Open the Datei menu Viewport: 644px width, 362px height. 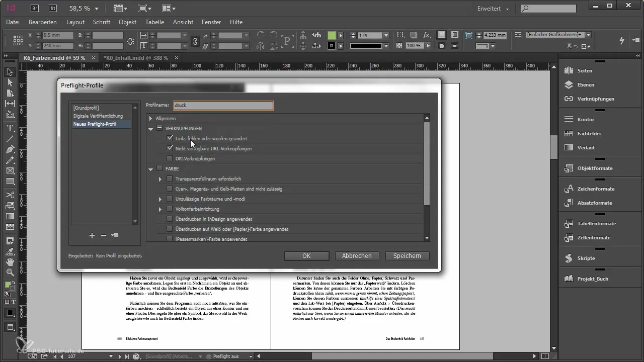pos(13,22)
